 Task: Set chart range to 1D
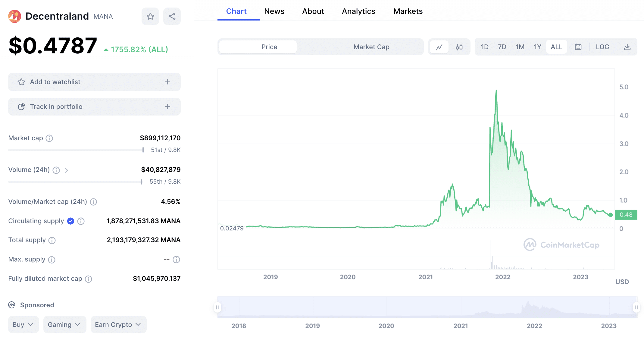(x=485, y=47)
